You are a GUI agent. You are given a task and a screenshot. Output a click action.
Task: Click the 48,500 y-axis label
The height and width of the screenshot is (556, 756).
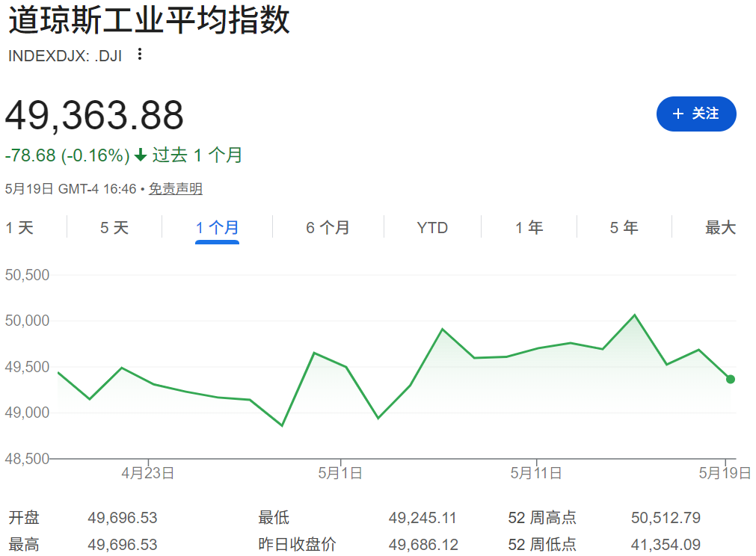pyautogui.click(x=27, y=458)
